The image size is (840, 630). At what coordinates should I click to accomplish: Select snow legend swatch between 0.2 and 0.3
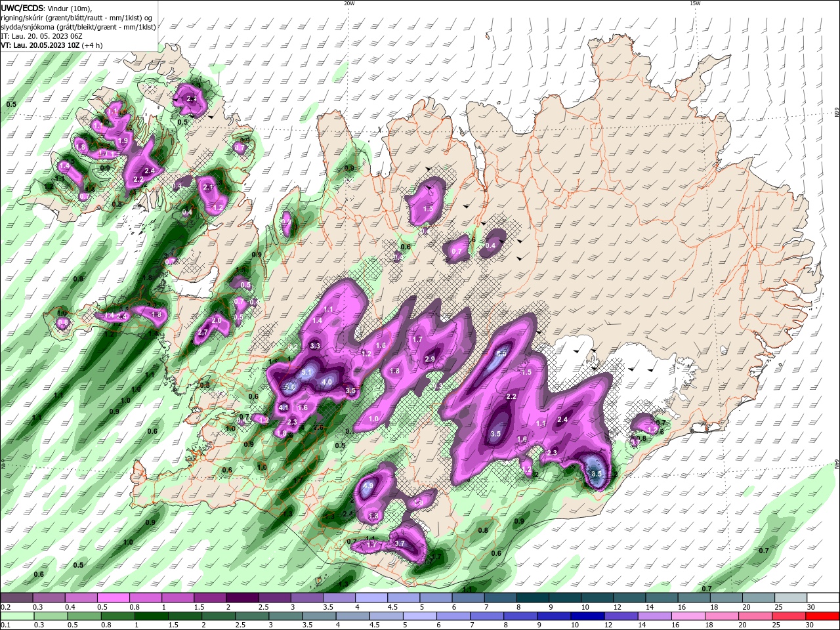click(x=18, y=598)
